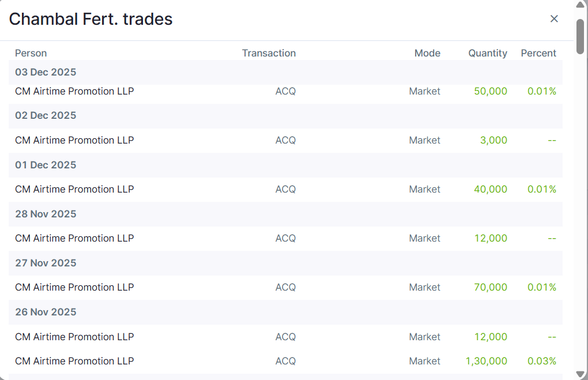Click the Transaction column header
The image size is (588, 380).
[x=269, y=53]
